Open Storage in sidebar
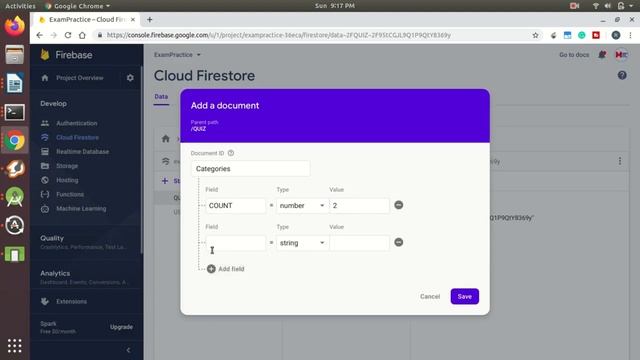640x360 pixels. pyautogui.click(x=67, y=166)
